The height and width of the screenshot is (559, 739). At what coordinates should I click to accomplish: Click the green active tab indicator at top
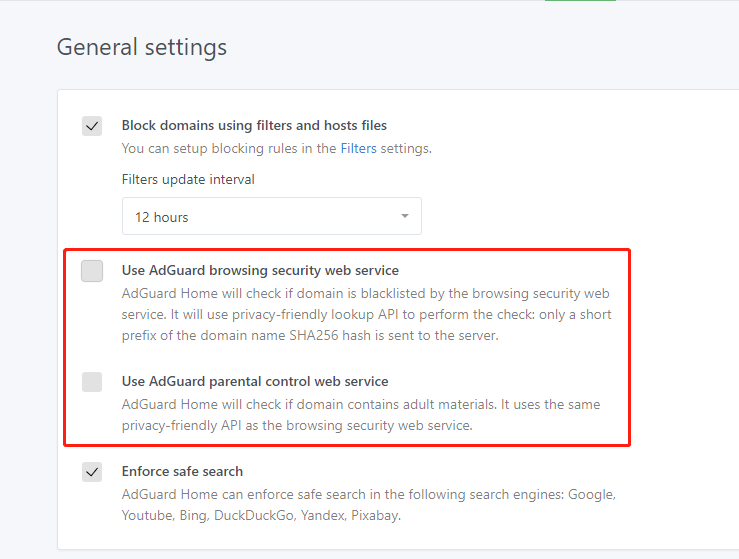580,0
